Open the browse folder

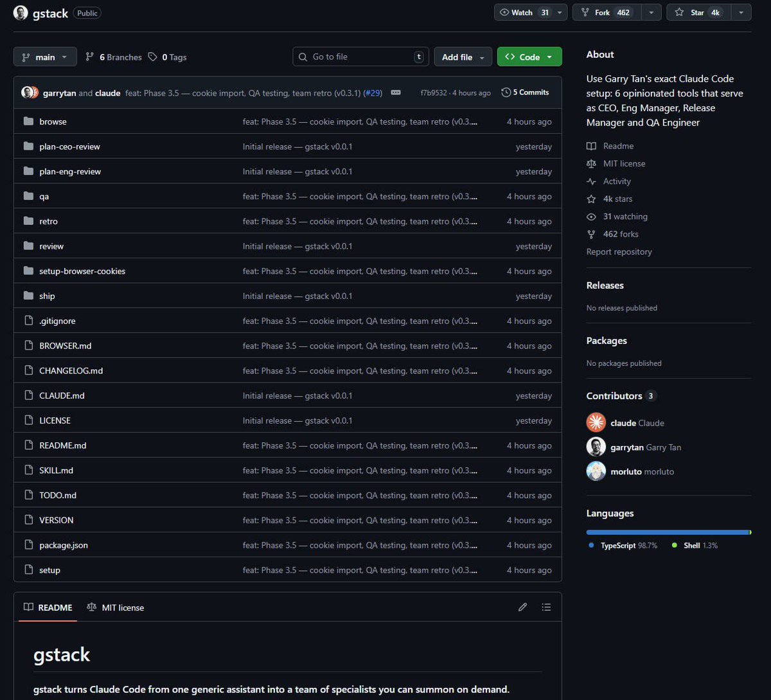coord(53,121)
